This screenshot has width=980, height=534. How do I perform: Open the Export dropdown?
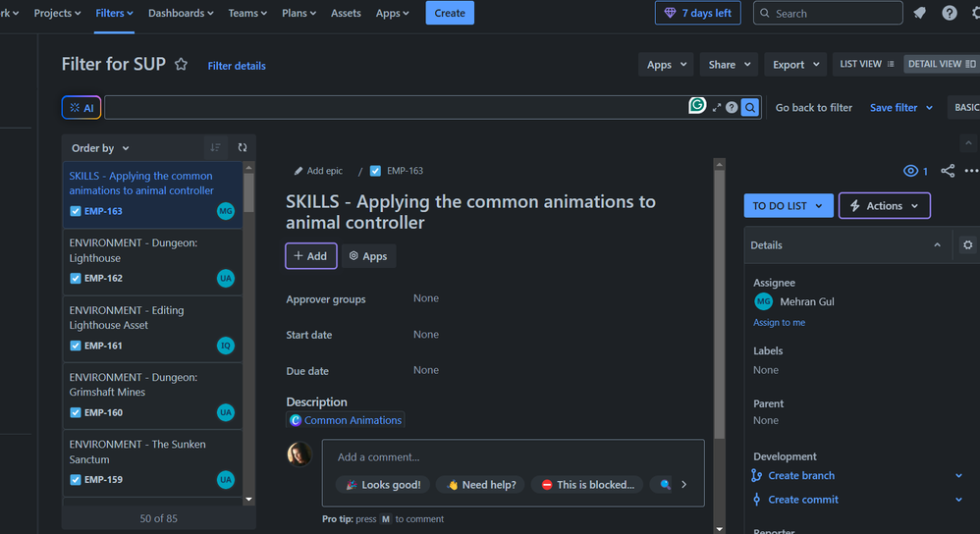[x=795, y=65]
